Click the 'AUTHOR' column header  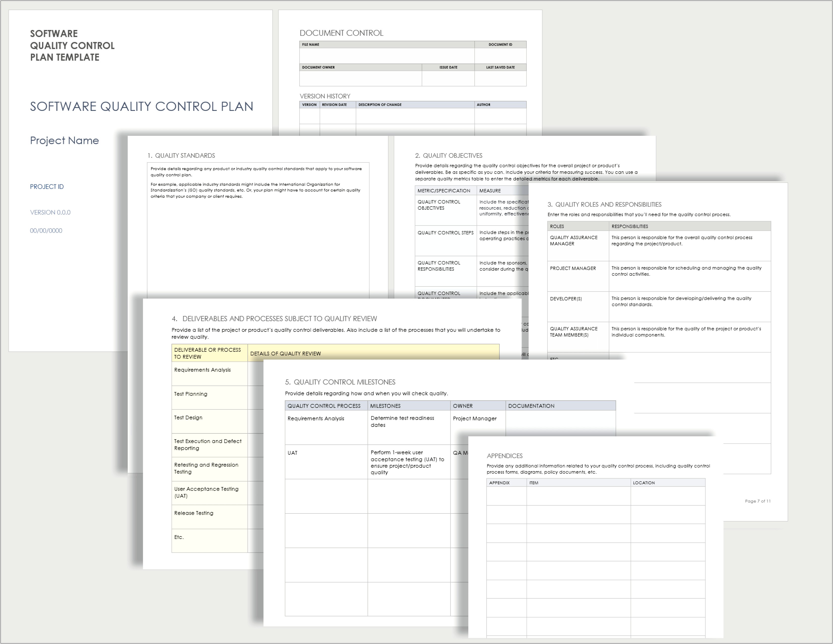coord(500,105)
